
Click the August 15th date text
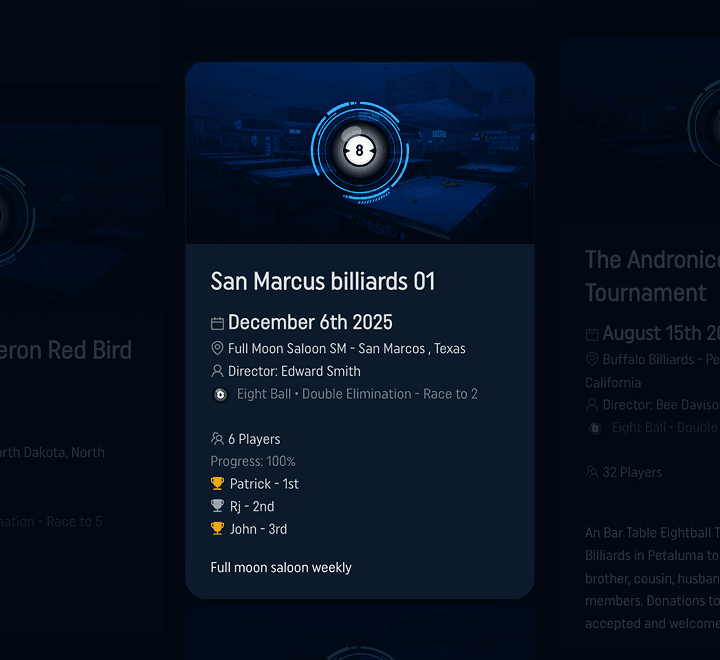(661, 333)
